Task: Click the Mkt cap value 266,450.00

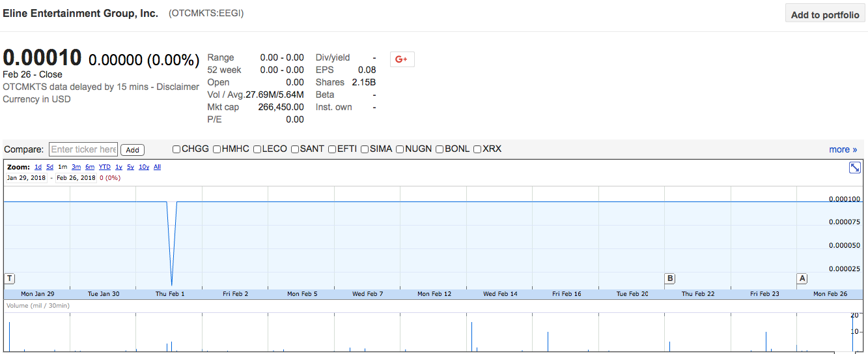Action: coord(281,107)
